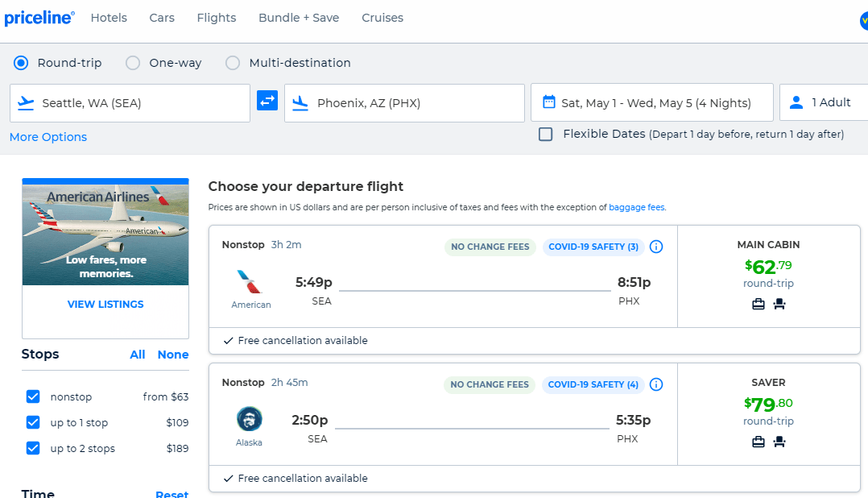The width and height of the screenshot is (868, 498).
Task: Click the More Options link
Action: tap(48, 137)
